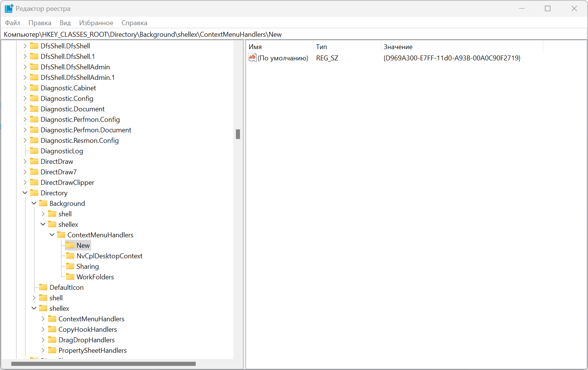Click the Diagnostic.Config folder icon

(x=34, y=98)
